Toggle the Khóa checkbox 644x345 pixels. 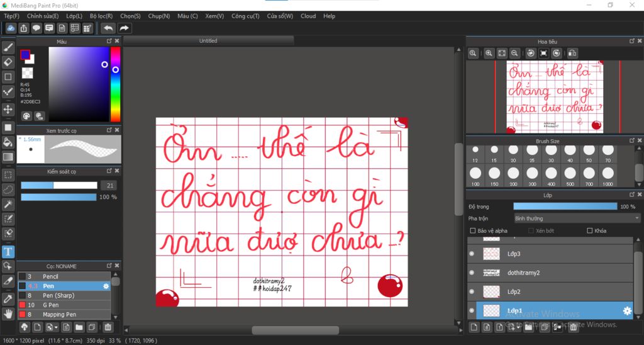pyautogui.click(x=590, y=230)
